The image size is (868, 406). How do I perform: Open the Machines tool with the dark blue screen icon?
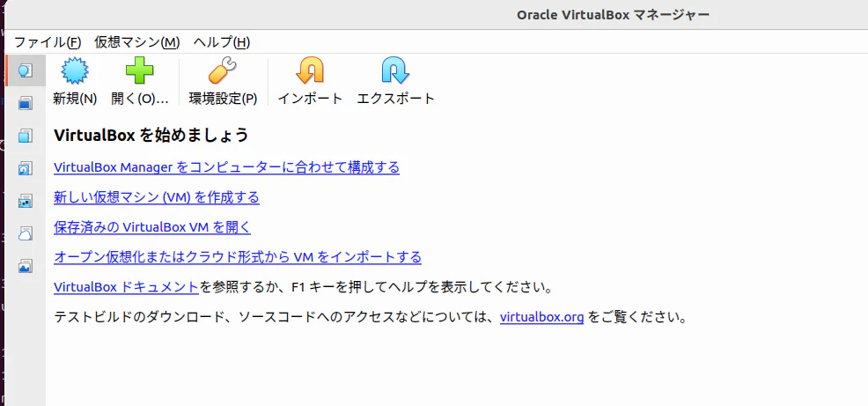(26, 103)
